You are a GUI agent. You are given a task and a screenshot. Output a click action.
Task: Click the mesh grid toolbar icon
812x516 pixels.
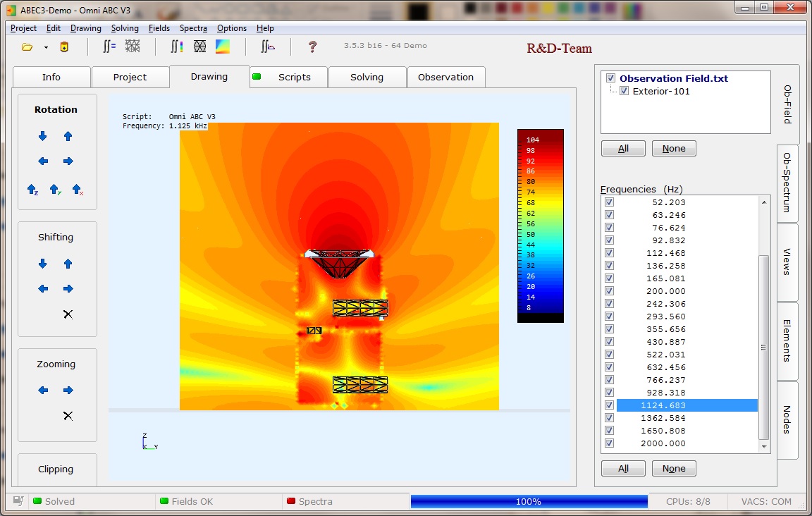pos(133,47)
